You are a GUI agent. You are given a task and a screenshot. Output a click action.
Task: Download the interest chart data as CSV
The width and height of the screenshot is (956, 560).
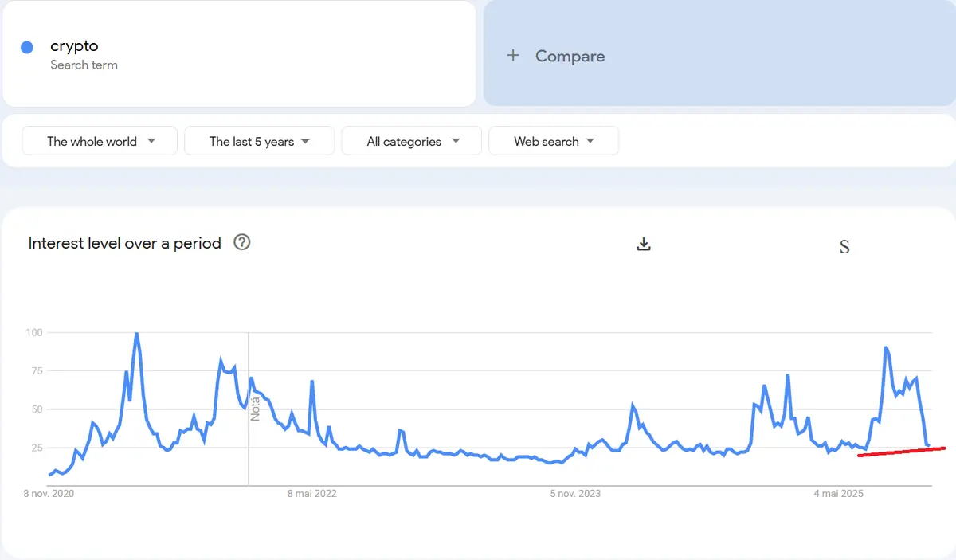pyautogui.click(x=644, y=245)
